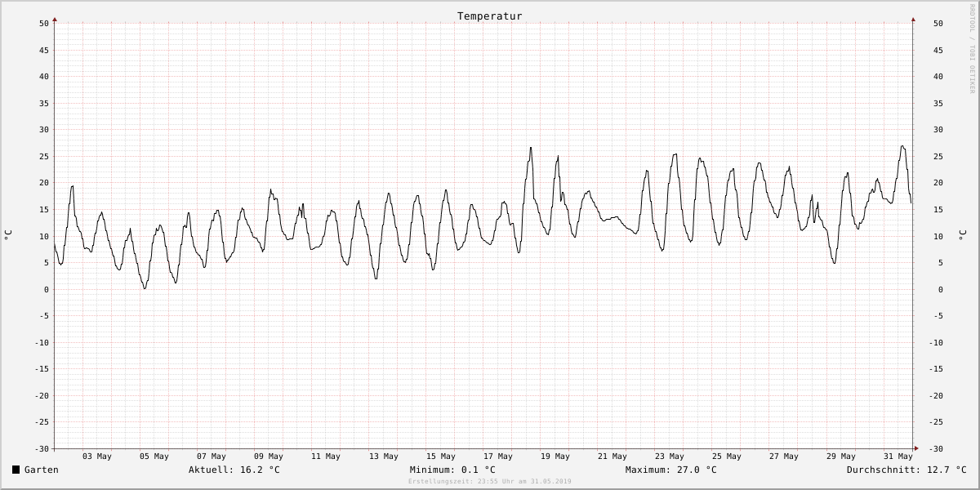Viewport: 980px width, 490px height.
Task: Click the "40" label on the left axis
Action: click(44, 77)
